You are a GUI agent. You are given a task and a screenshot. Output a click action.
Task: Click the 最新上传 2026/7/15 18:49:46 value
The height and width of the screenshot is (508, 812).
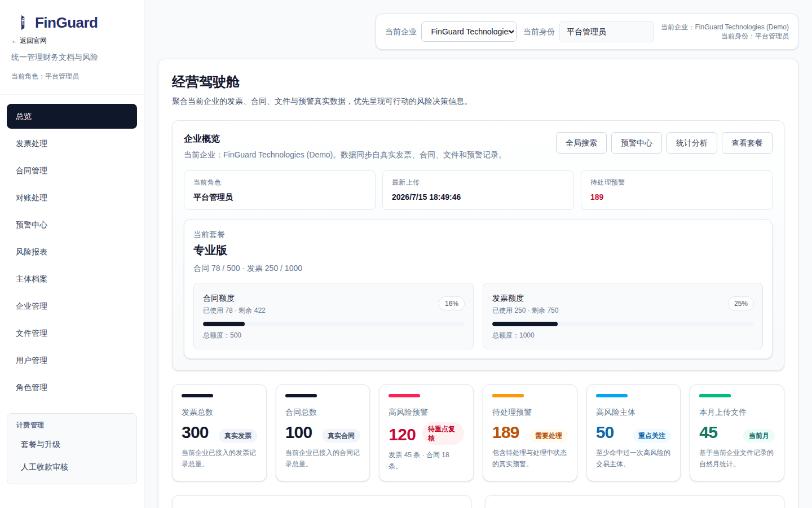[426, 197]
